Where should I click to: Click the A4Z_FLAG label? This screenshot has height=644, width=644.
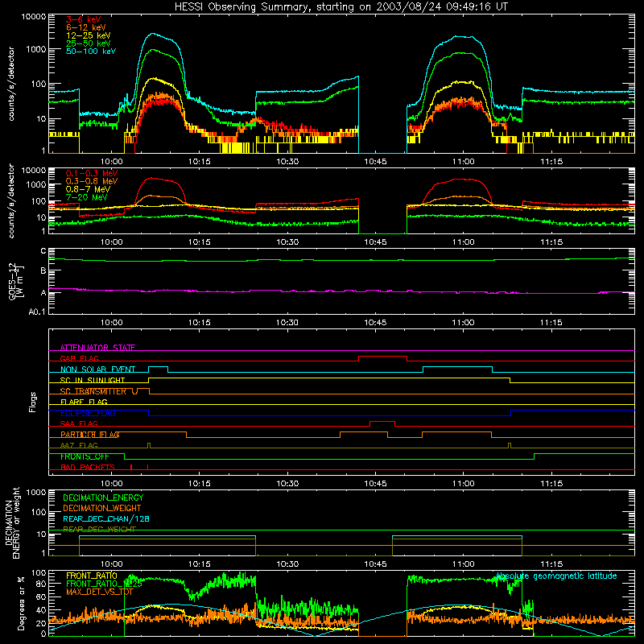click(79, 445)
